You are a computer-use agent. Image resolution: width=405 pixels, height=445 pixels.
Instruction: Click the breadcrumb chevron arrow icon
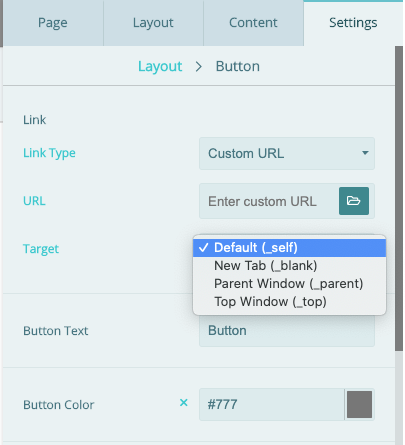point(199,67)
